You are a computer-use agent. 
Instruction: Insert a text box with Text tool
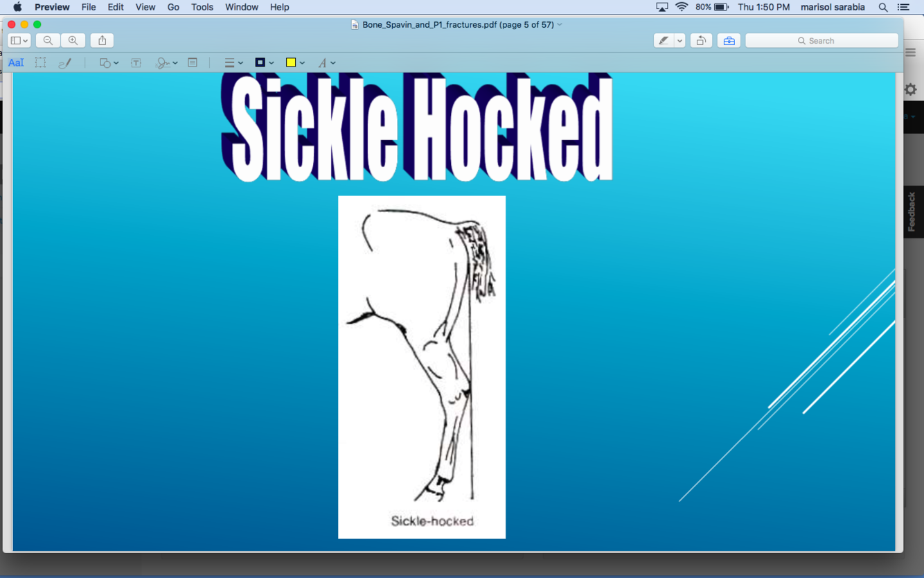click(136, 63)
